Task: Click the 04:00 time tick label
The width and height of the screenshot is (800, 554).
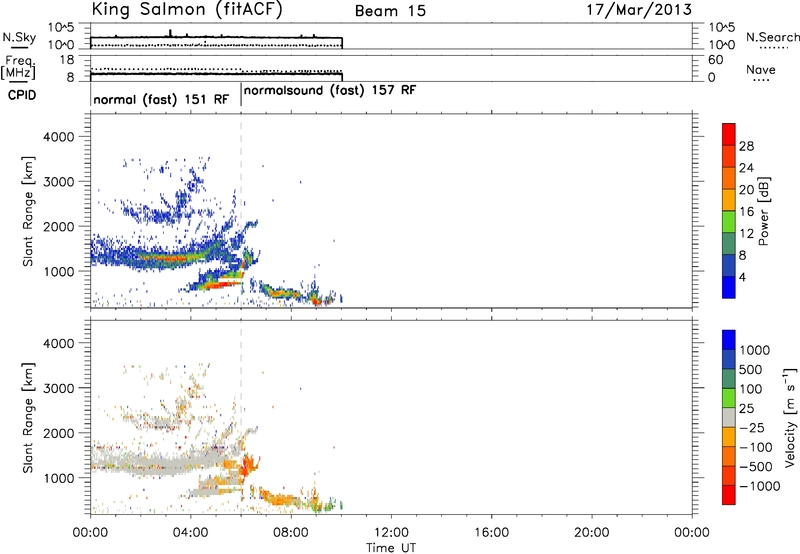Action: [190, 533]
